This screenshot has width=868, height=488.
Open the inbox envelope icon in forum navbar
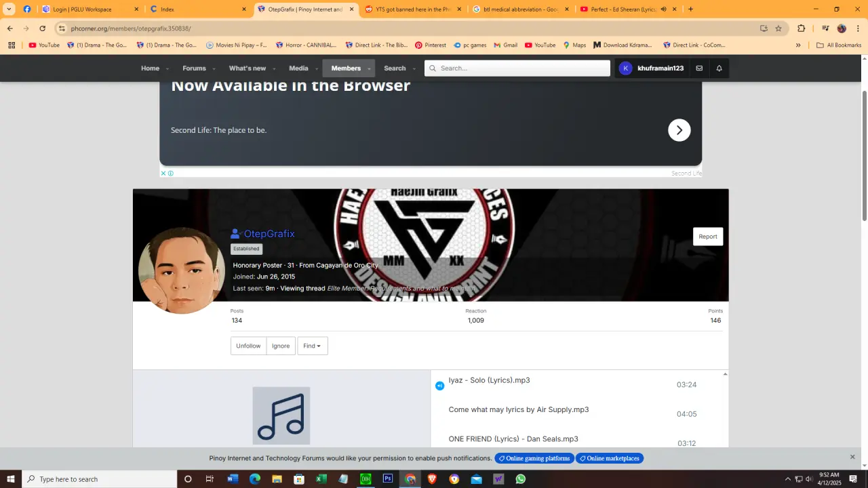coord(699,68)
